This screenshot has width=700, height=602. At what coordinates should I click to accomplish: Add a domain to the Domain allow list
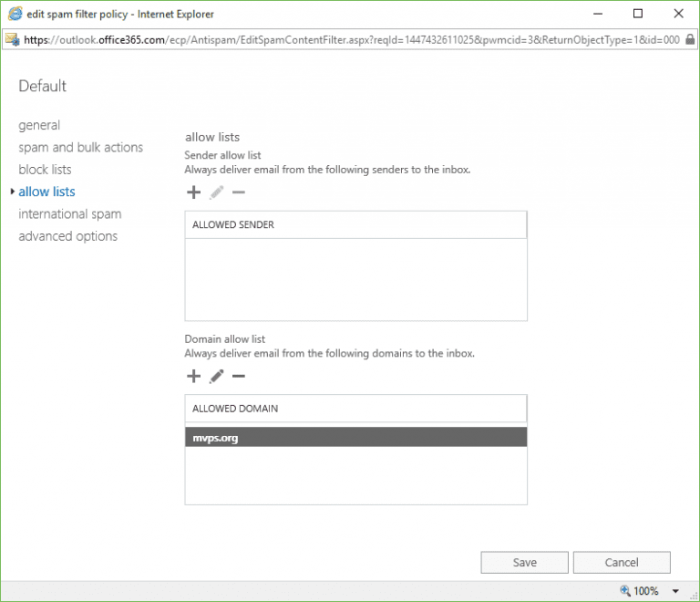point(194,376)
